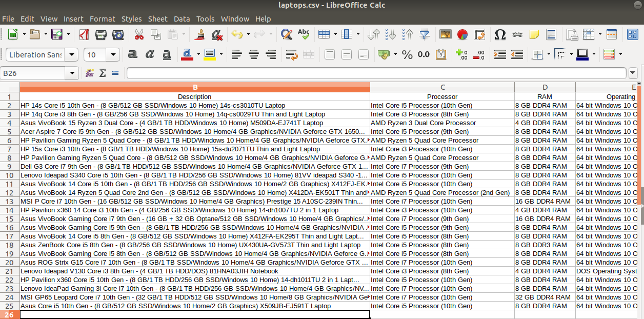
Task: Sort the column descending
Action: point(408,34)
